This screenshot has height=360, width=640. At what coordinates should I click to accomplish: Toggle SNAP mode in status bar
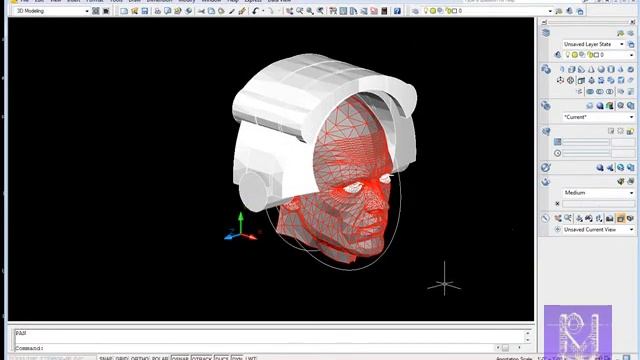point(106,358)
